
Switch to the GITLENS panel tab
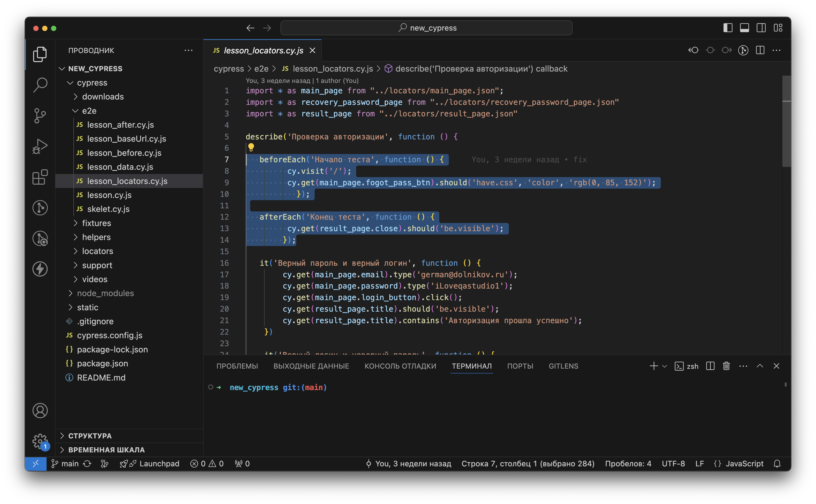[563, 366]
